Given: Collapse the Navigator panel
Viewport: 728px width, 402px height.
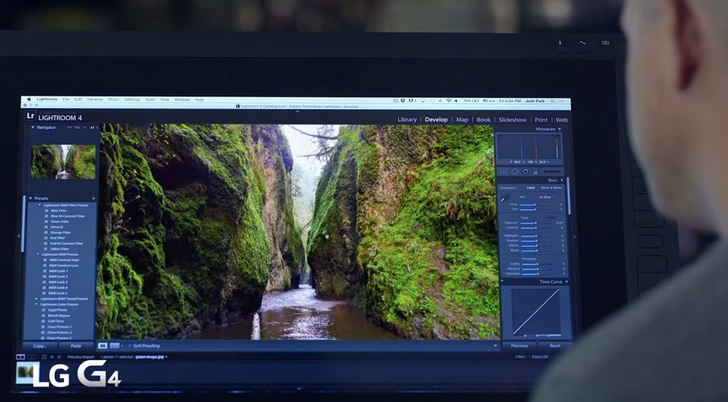Looking at the screenshot, I should [x=31, y=128].
